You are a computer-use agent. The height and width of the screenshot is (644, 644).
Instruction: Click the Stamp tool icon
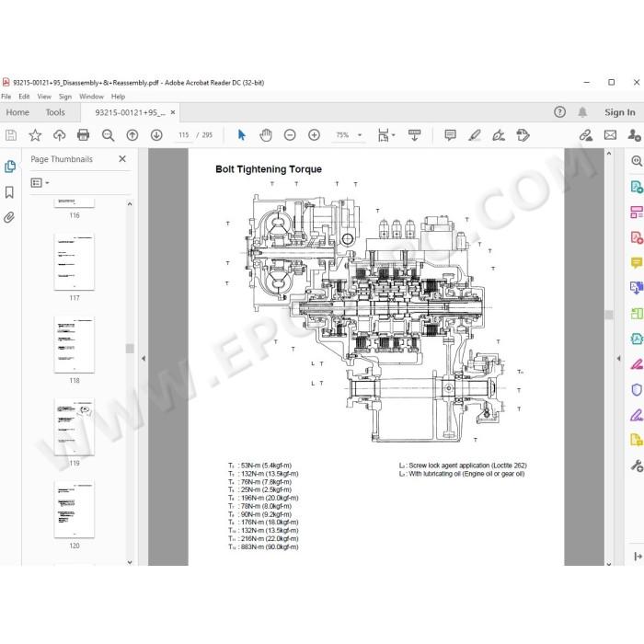(523, 135)
